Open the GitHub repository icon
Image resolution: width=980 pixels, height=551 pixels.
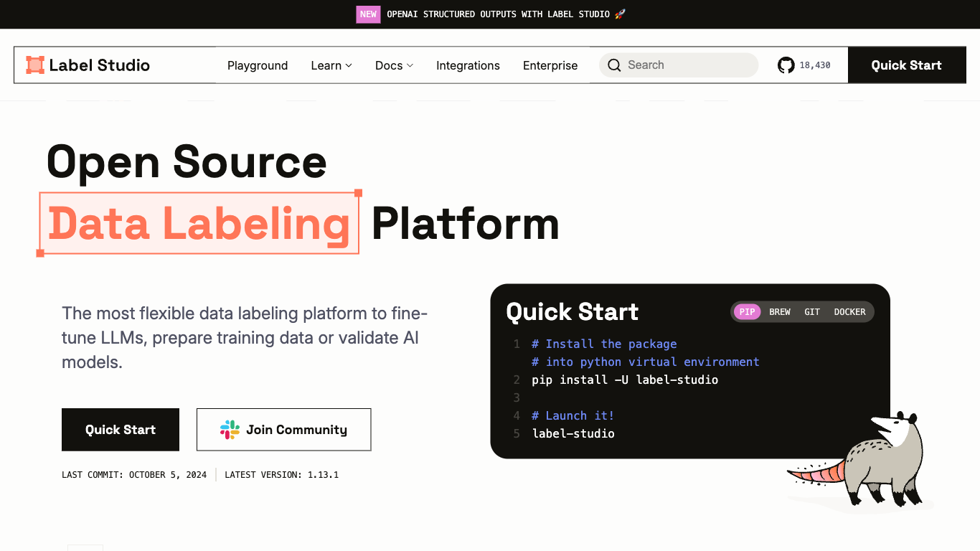click(786, 65)
